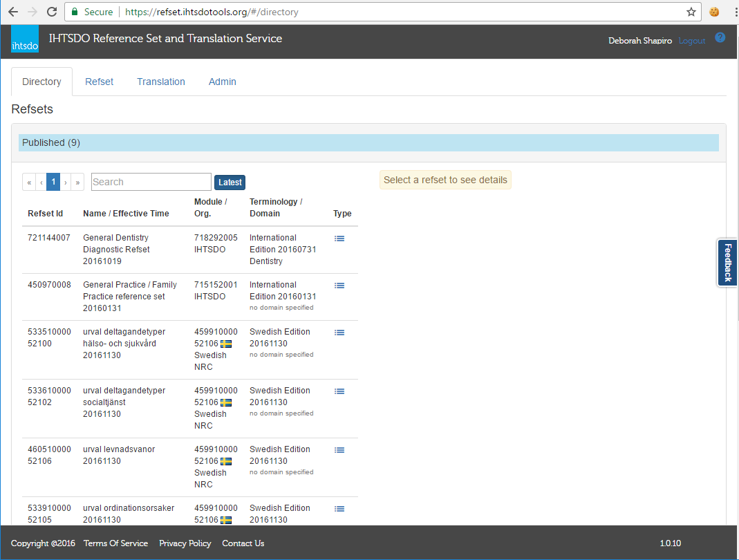Open Contact Us link
The width and height of the screenshot is (739, 560).
(x=243, y=543)
